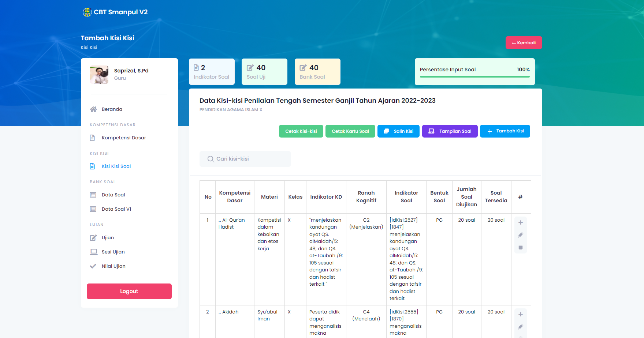The height and width of the screenshot is (338, 644).
Task: Click the CBT Smanpul V2 logo
Action: click(x=87, y=12)
